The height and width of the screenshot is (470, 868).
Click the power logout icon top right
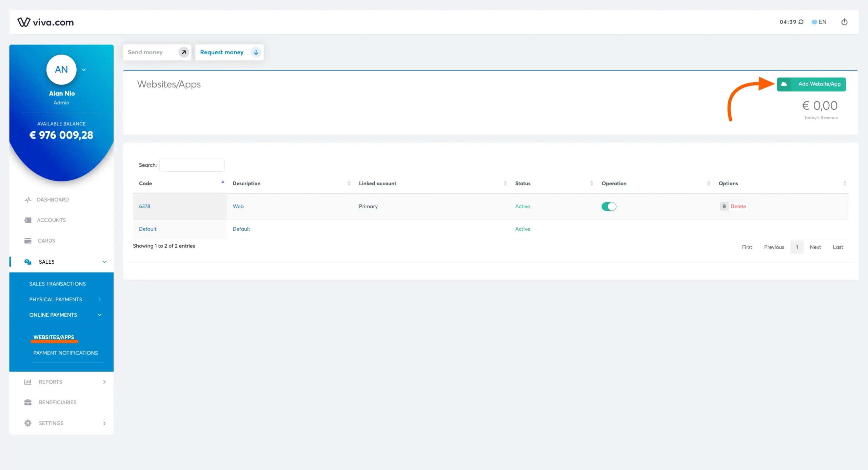pos(844,22)
